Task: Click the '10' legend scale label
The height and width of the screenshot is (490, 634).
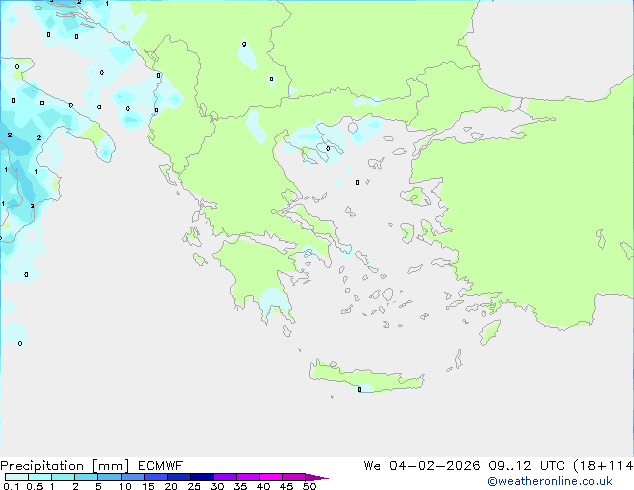Action: point(125,486)
